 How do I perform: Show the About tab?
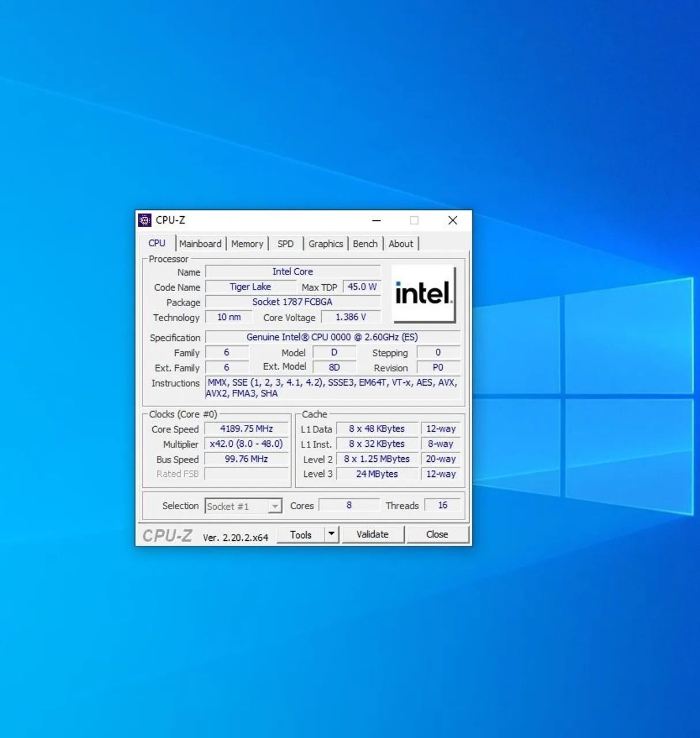click(x=401, y=244)
